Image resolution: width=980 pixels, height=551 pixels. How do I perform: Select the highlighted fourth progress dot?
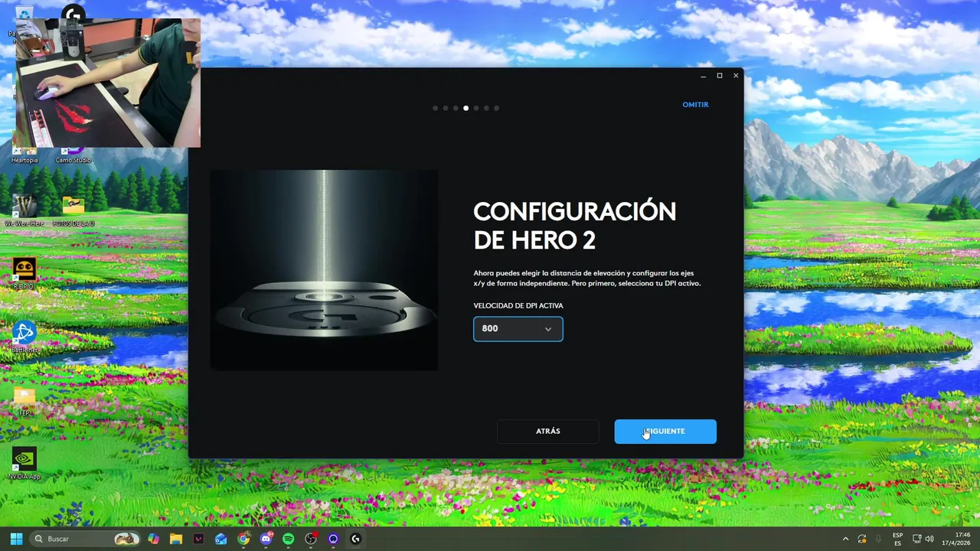pyautogui.click(x=465, y=108)
